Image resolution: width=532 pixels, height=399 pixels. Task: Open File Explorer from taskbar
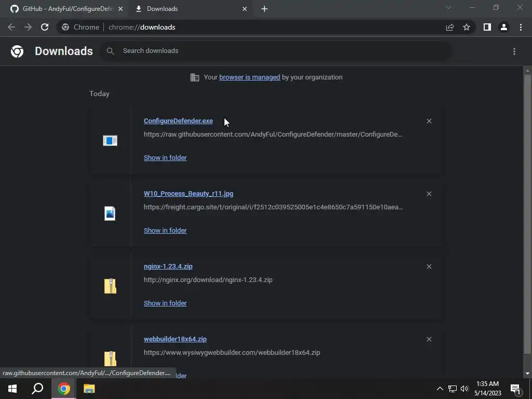point(89,389)
